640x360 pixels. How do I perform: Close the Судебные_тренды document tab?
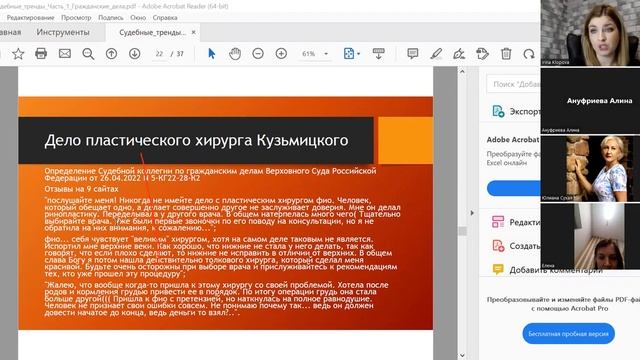(193, 32)
